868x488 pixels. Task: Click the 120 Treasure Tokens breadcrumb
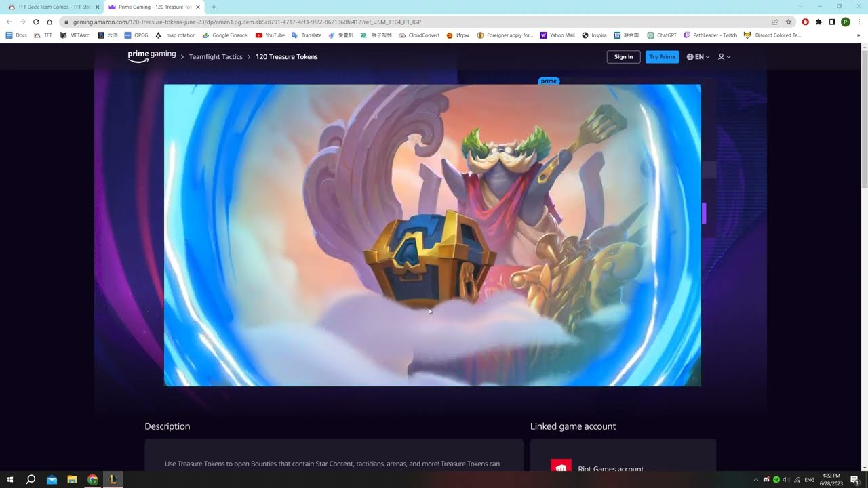(286, 57)
